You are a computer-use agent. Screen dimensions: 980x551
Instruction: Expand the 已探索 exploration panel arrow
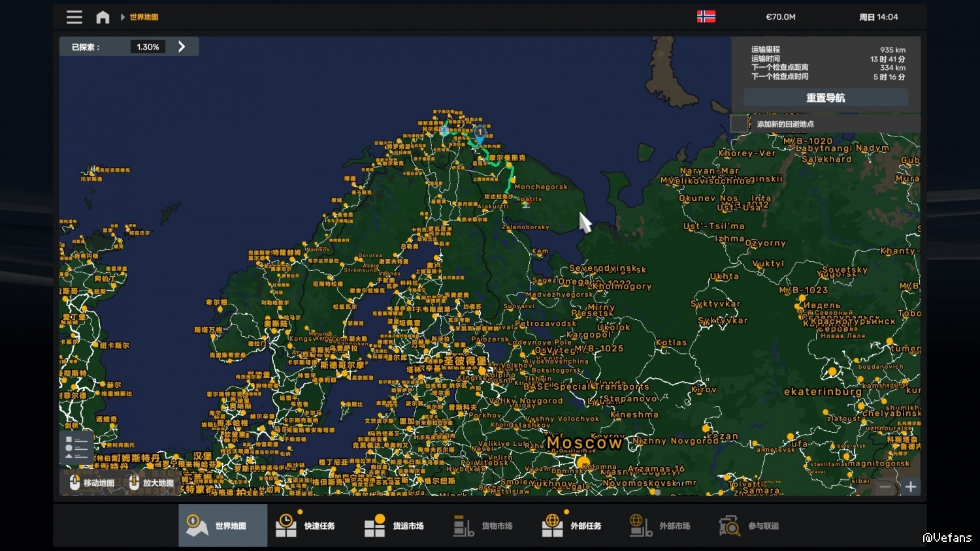click(182, 47)
